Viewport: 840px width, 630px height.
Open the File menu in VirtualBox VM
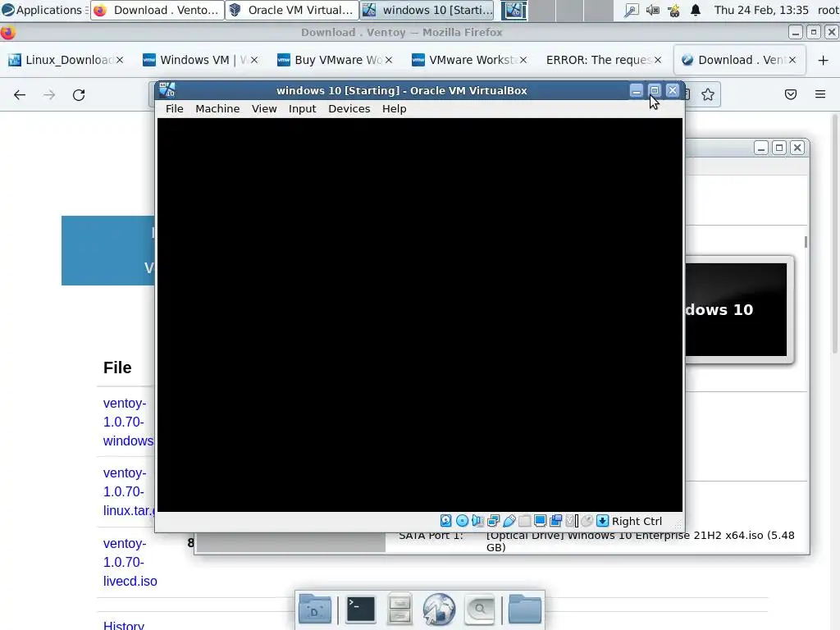pyautogui.click(x=174, y=109)
